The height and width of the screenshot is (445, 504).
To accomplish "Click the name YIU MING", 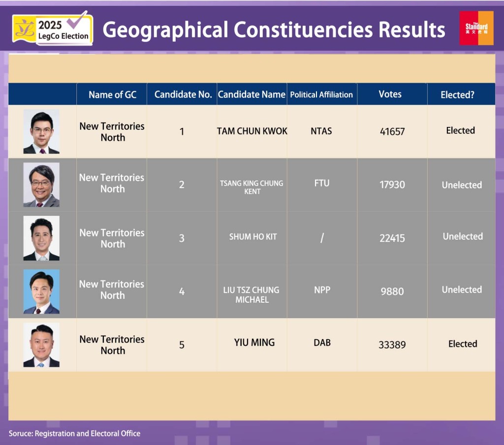I will (254, 343).
